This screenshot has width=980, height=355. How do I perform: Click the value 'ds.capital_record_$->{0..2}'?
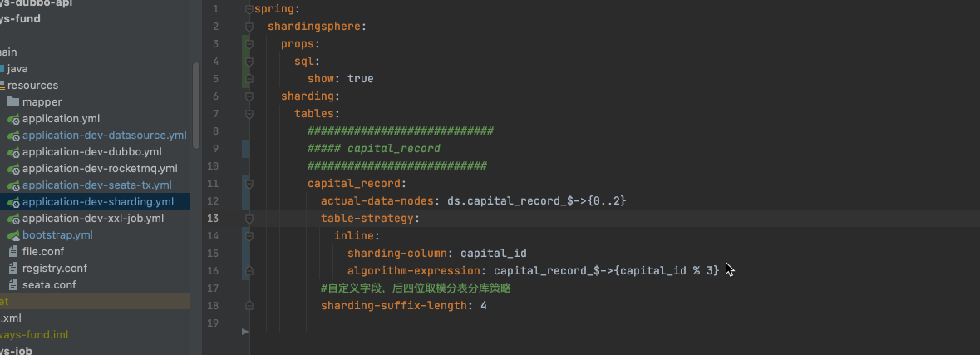pyautogui.click(x=537, y=201)
